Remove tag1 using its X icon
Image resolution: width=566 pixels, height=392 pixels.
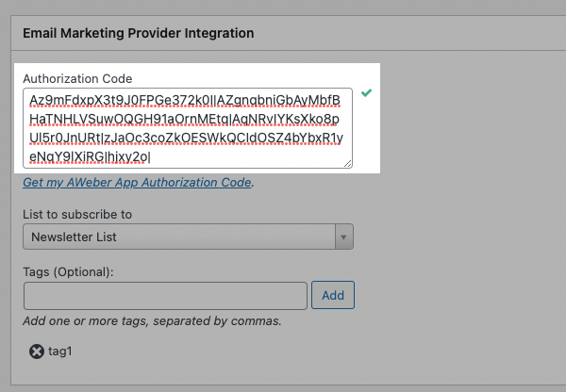[x=37, y=351]
